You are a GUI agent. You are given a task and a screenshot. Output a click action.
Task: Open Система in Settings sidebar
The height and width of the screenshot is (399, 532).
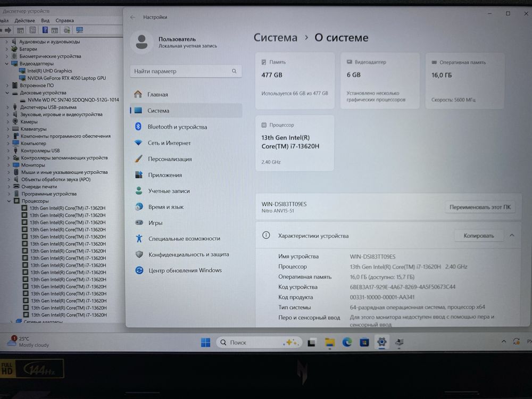pos(186,111)
